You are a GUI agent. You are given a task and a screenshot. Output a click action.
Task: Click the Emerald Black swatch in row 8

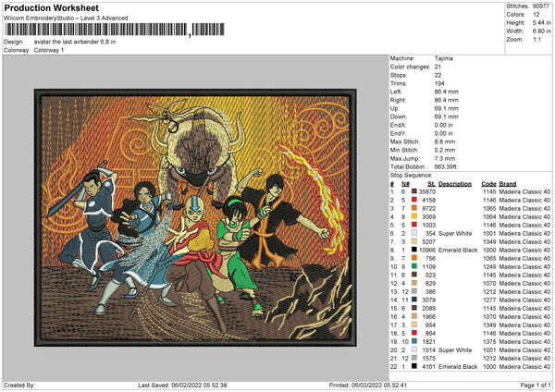(414, 250)
